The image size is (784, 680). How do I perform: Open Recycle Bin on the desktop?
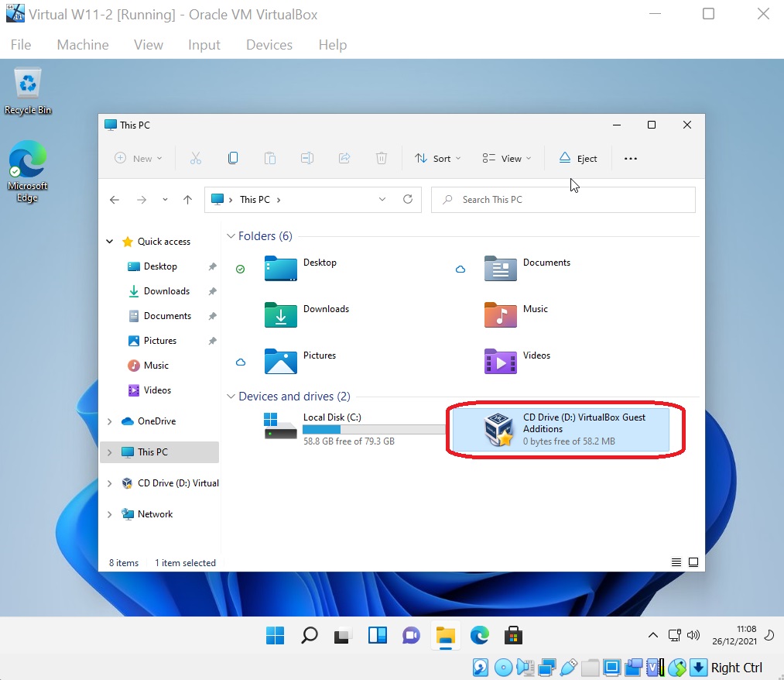(x=28, y=91)
